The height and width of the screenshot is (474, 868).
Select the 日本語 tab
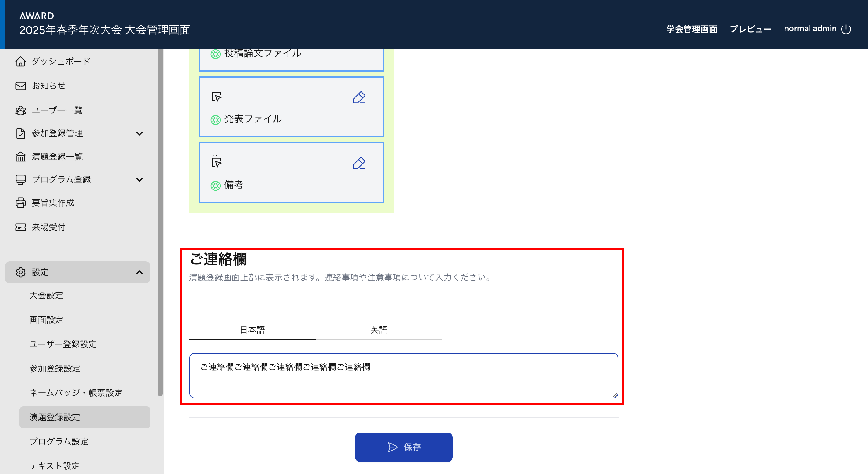point(252,330)
